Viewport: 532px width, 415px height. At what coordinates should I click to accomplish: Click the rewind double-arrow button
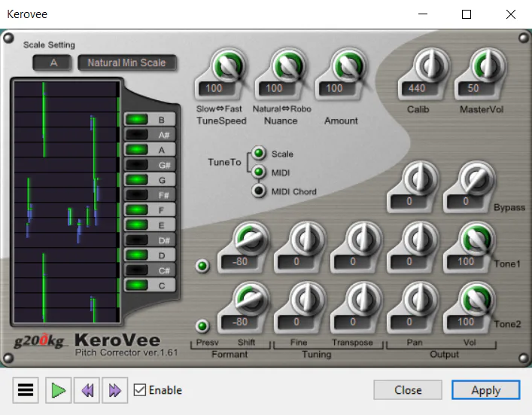[x=87, y=390]
